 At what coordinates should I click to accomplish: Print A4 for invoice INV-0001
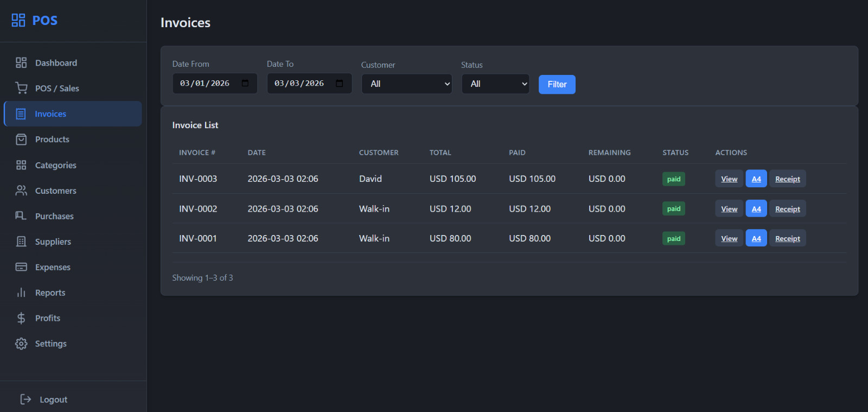coord(756,238)
